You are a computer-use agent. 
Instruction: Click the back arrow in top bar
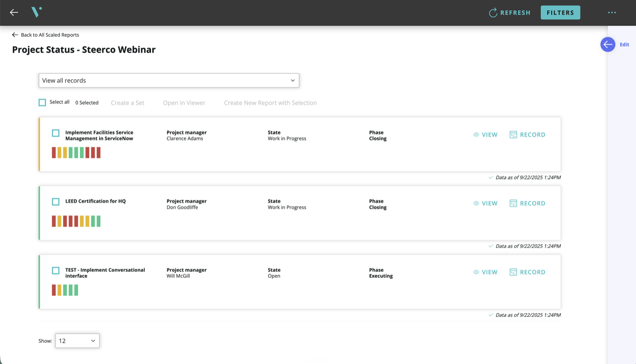coord(14,13)
